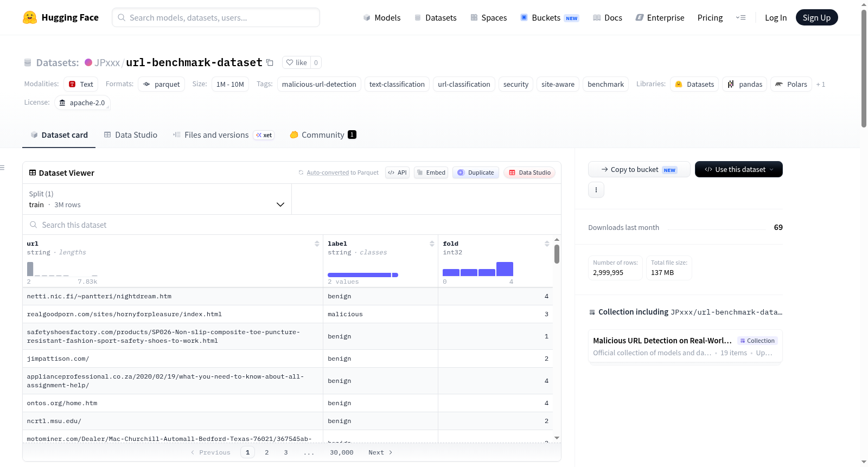Select the jimpattison.com/ row
Screen dimensions: 868x467
[288, 359]
